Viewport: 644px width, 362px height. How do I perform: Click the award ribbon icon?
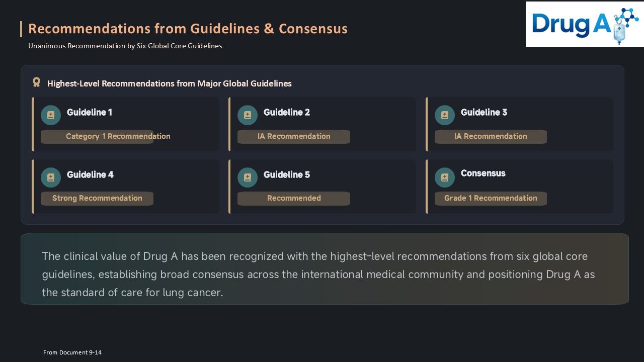tap(36, 82)
